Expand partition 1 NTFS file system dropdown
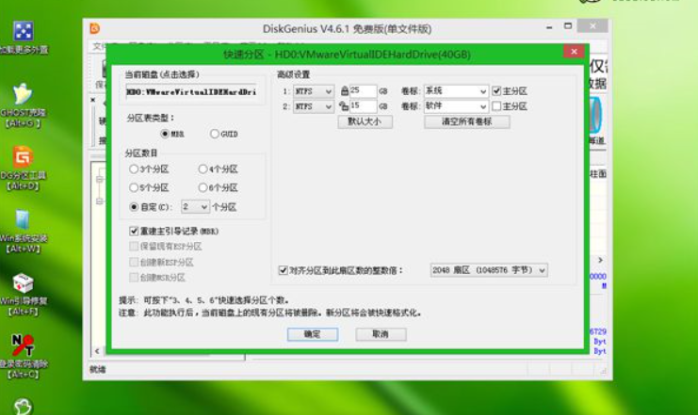The height and width of the screenshot is (415, 698). pos(313,91)
